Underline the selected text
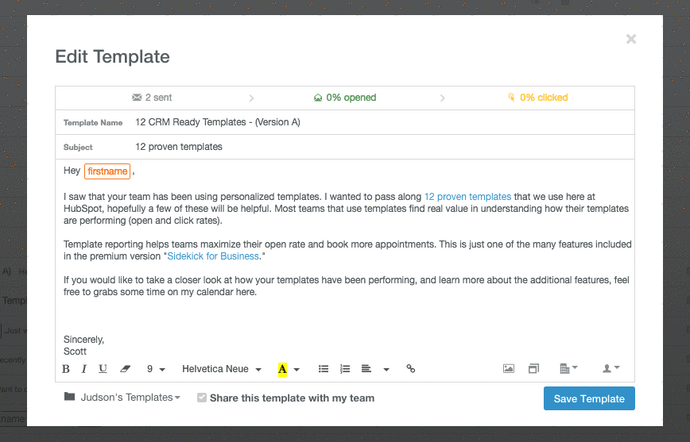 click(101, 369)
